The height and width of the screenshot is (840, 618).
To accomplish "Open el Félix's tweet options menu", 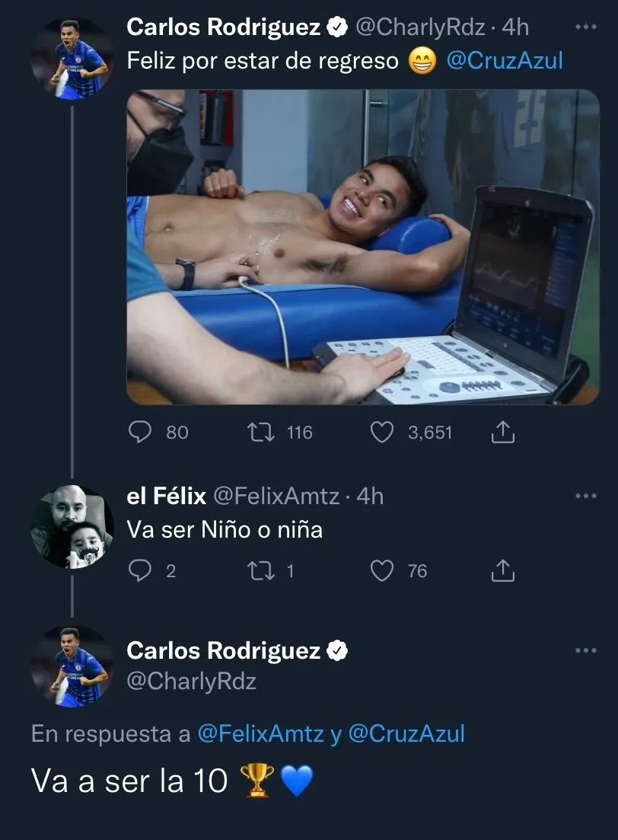I will pyautogui.click(x=585, y=496).
